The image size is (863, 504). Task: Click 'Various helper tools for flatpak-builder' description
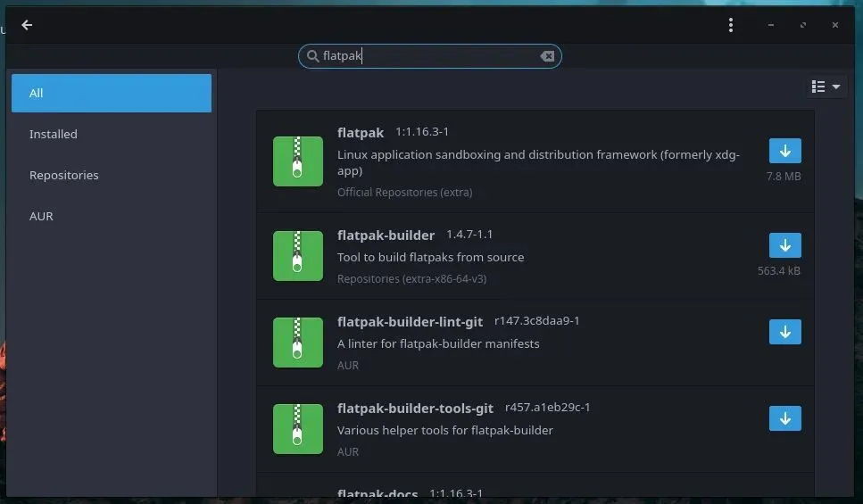click(x=444, y=430)
